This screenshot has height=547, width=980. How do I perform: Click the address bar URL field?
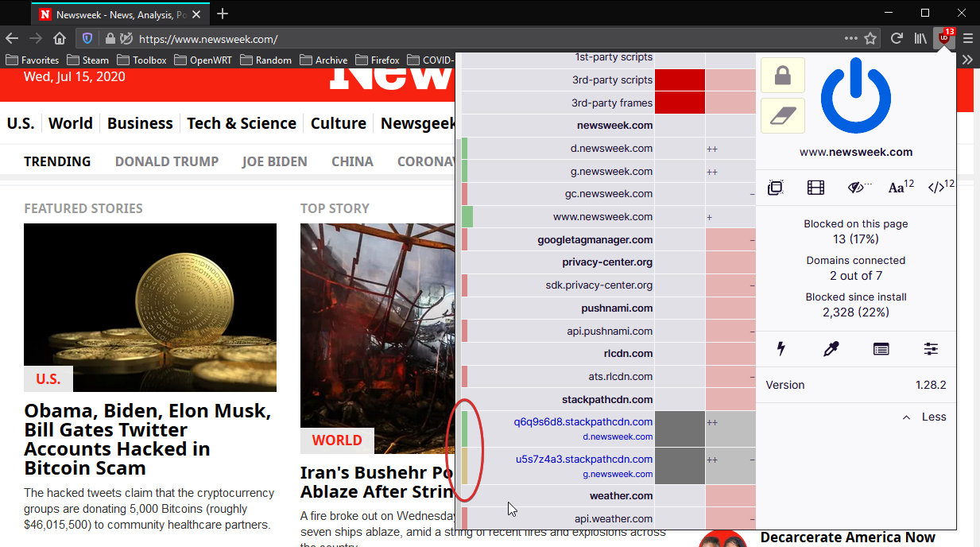point(485,38)
